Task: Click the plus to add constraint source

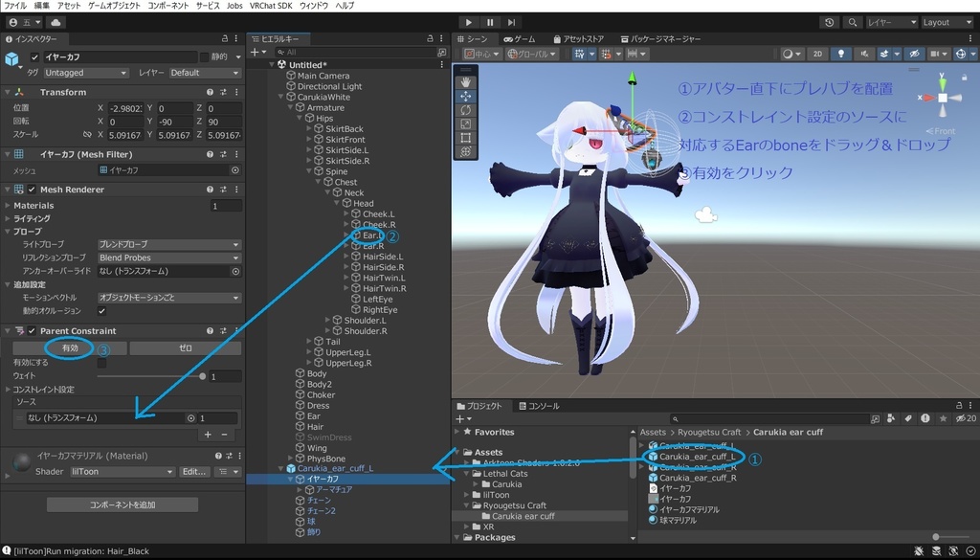Action: click(x=208, y=435)
